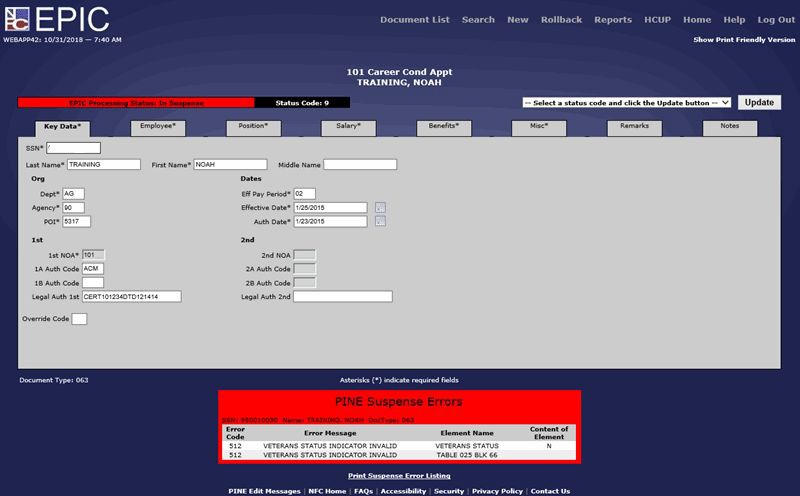The height and width of the screenshot is (496, 800).
Task: Open calendar picker for Effective Date
Action: point(380,208)
